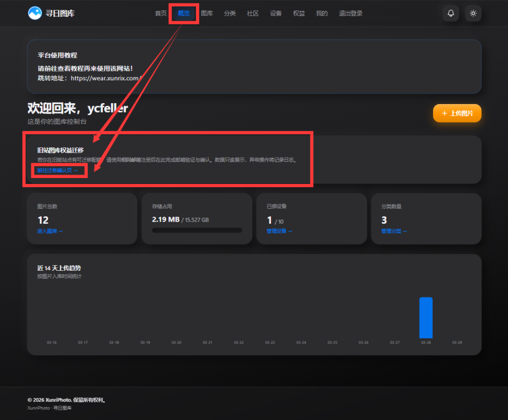Follow the 前往迁移确认页 link
508x420 pixels.
pyautogui.click(x=58, y=170)
